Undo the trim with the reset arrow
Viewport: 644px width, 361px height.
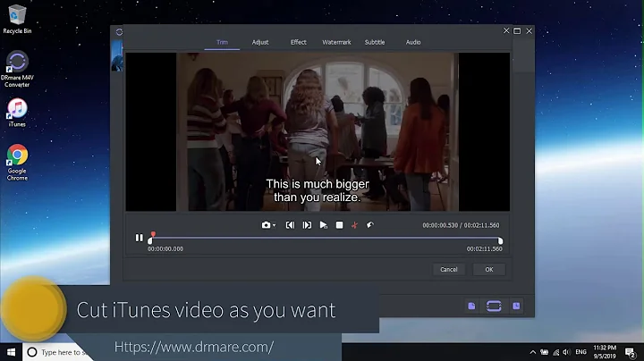370,225
